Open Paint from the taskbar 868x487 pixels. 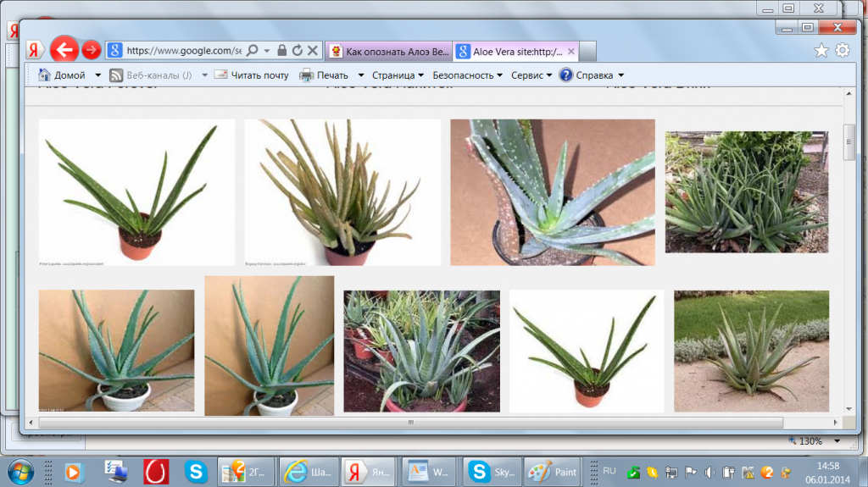552,471
